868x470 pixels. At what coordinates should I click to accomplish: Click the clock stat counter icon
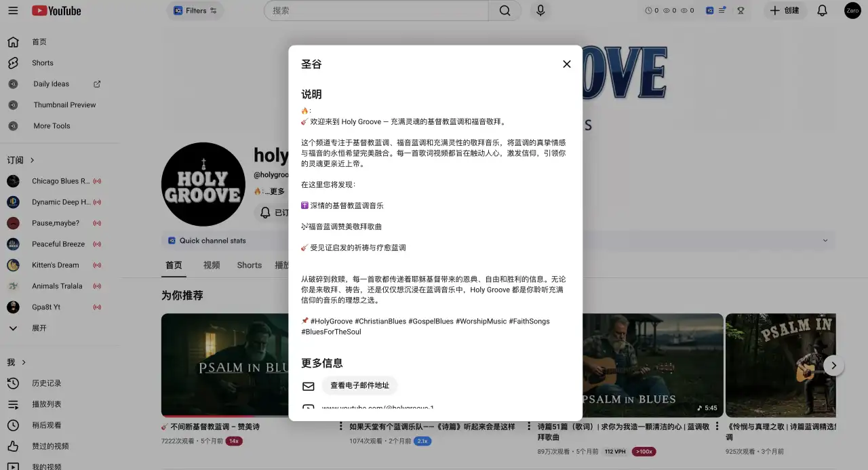[x=648, y=11]
